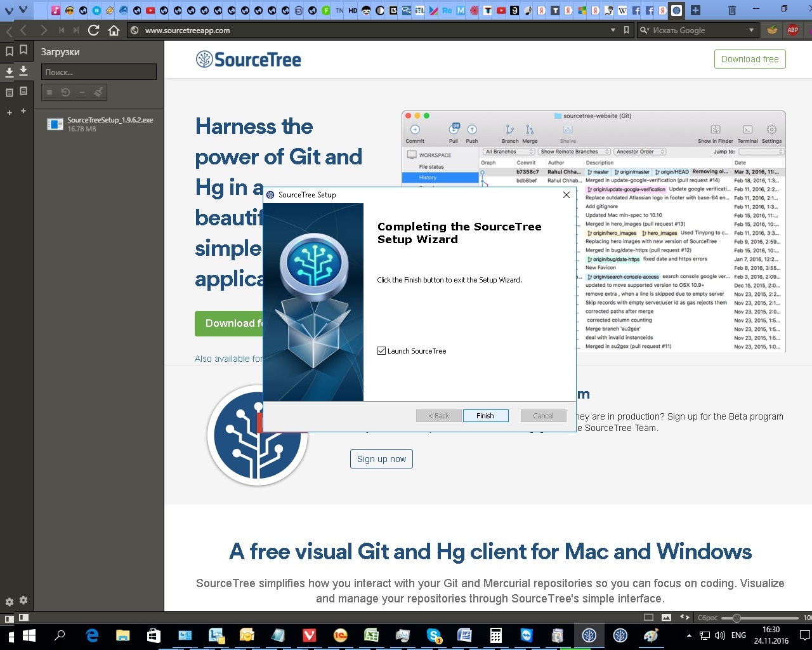The width and height of the screenshot is (812, 650).
Task: Stop the download in Загрузки panel
Action: click(50, 93)
